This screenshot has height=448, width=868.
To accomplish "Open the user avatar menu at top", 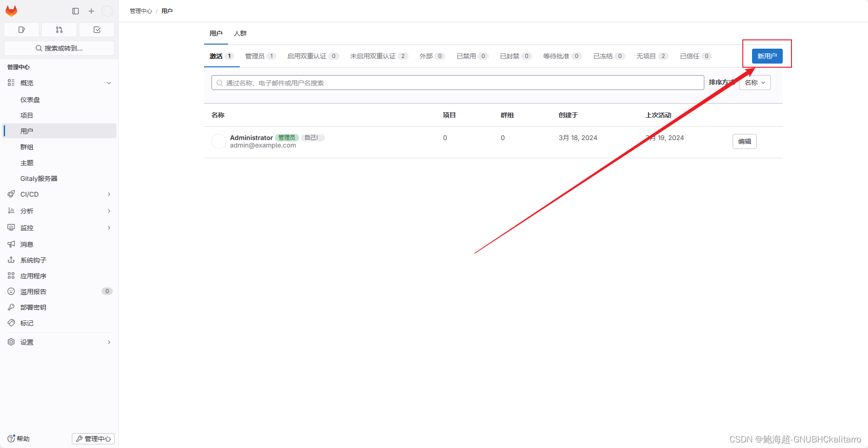I will click(x=107, y=11).
